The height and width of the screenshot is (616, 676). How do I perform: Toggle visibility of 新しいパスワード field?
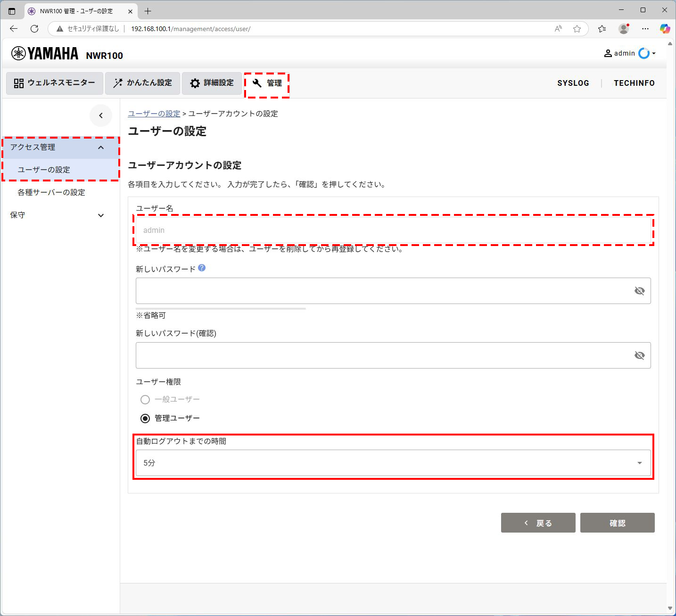639,291
